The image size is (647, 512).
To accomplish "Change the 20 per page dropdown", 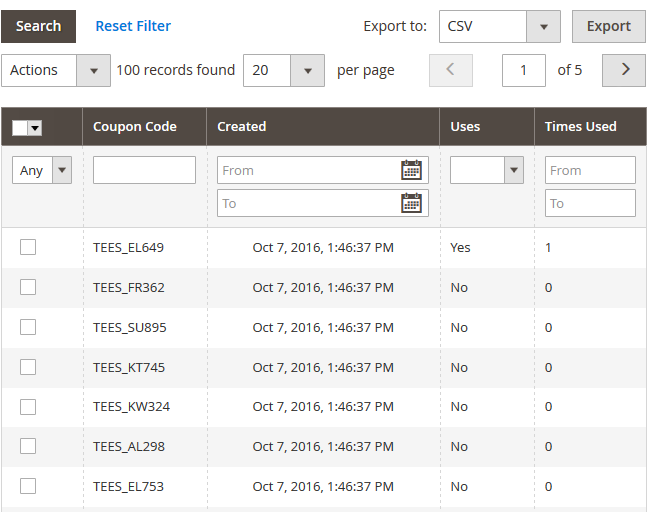I will click(283, 70).
